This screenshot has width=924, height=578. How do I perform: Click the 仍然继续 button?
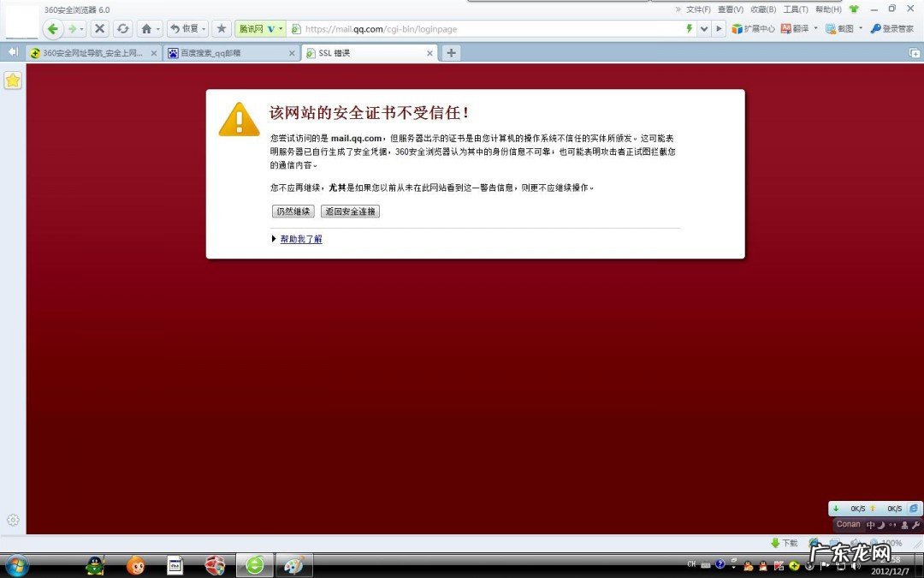point(293,211)
